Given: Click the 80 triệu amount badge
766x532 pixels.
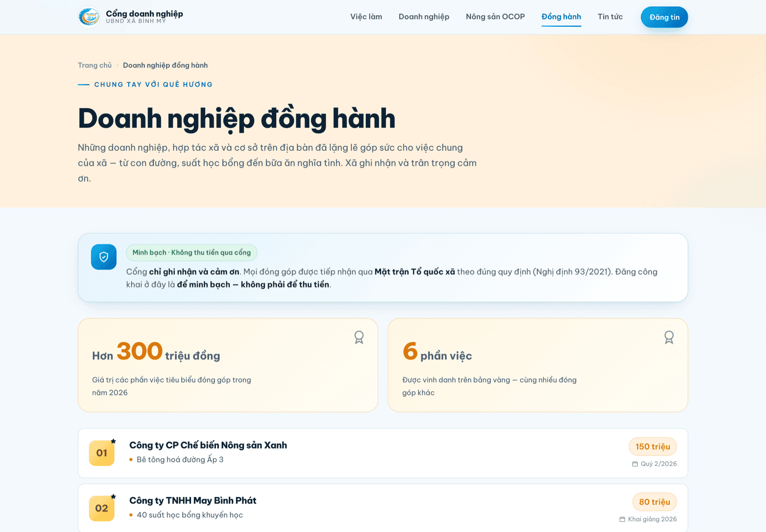Looking at the screenshot, I should click(654, 502).
